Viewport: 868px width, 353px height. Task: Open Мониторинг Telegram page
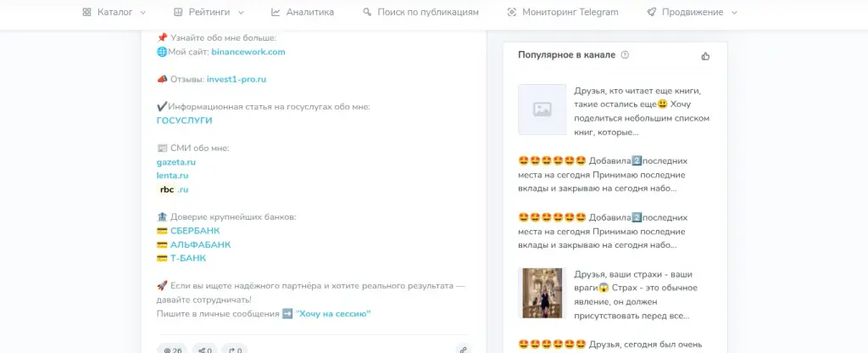click(x=563, y=12)
